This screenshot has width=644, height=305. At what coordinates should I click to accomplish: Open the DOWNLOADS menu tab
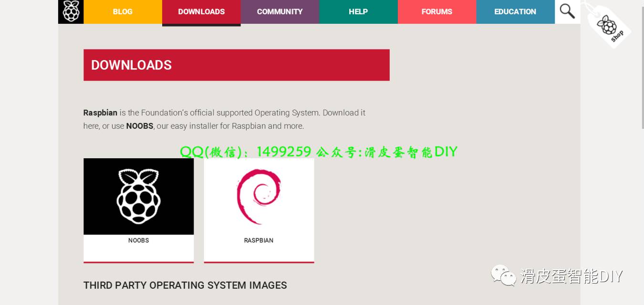(x=201, y=11)
